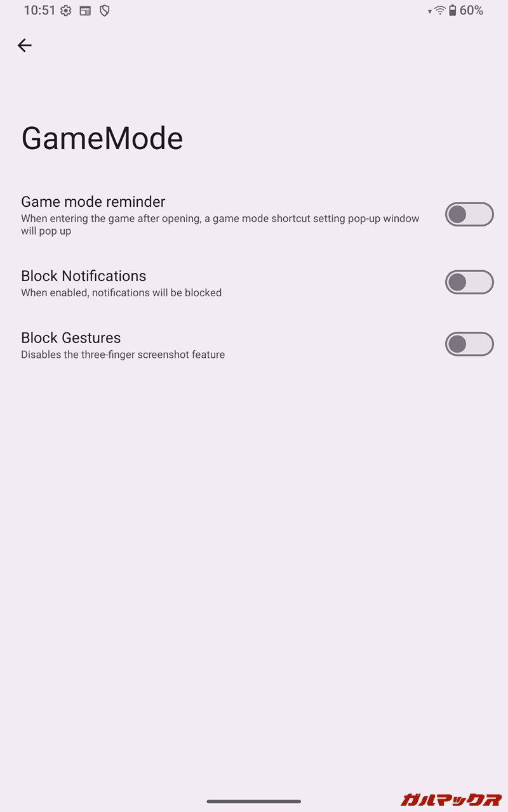The width and height of the screenshot is (508, 812).
Task: Select the Game mode reminder label
Action: [x=93, y=202]
